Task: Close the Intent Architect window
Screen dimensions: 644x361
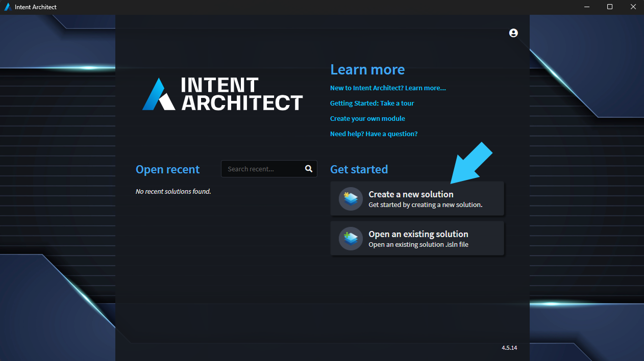Action: (x=633, y=7)
